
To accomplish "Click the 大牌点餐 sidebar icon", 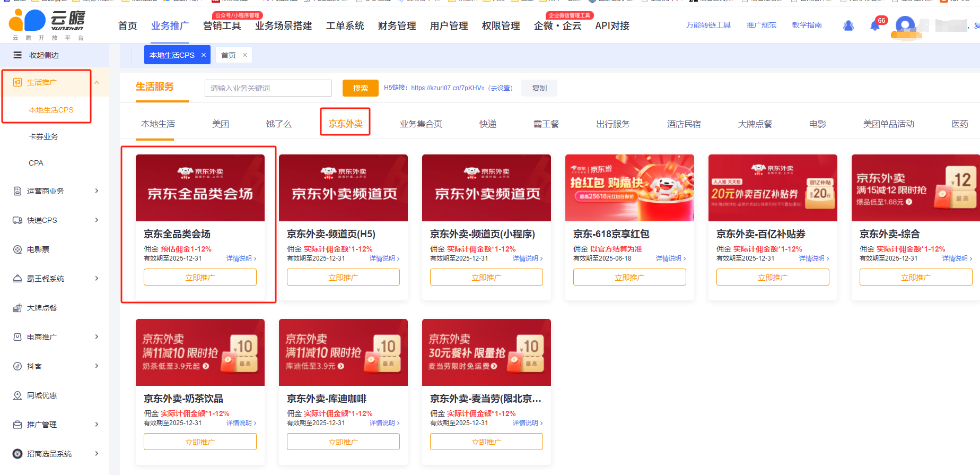I will 17,308.
